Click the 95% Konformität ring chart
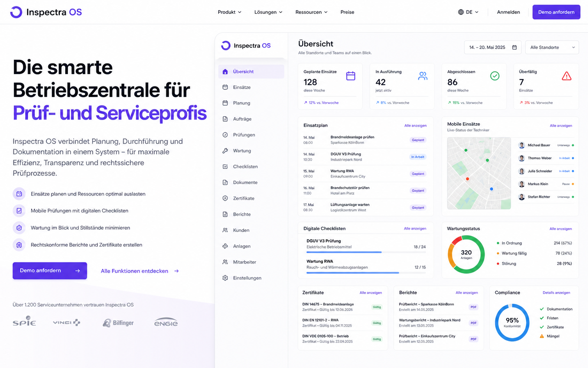 pyautogui.click(x=512, y=322)
